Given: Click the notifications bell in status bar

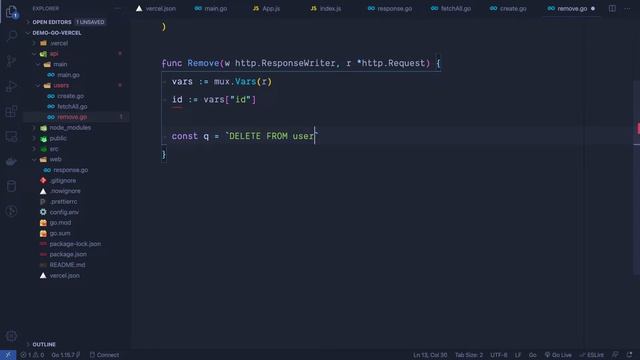Looking at the screenshot, I should (x=629, y=355).
